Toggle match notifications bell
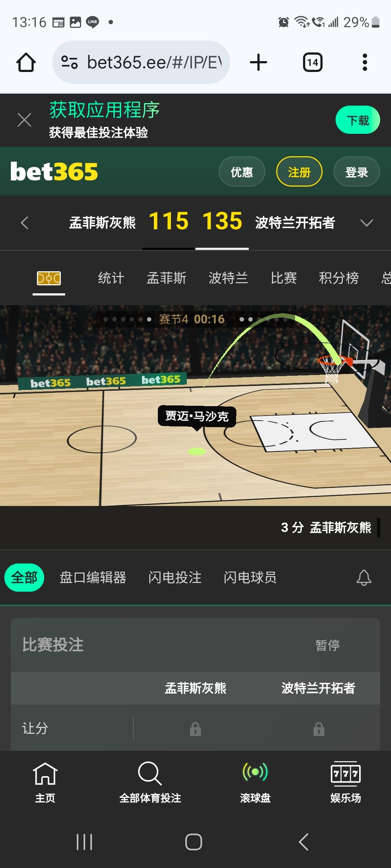 click(x=364, y=578)
